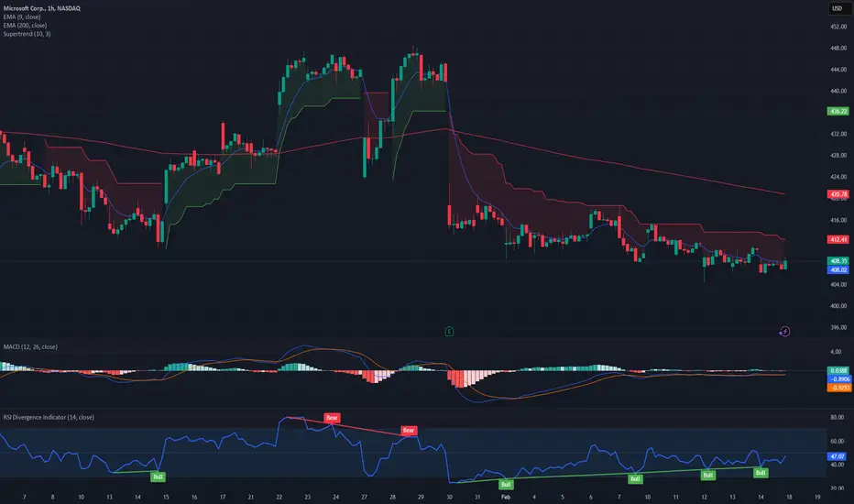This screenshot has width=854, height=504.
Task: Click 428.00 on the price axis
Action: click(x=838, y=155)
